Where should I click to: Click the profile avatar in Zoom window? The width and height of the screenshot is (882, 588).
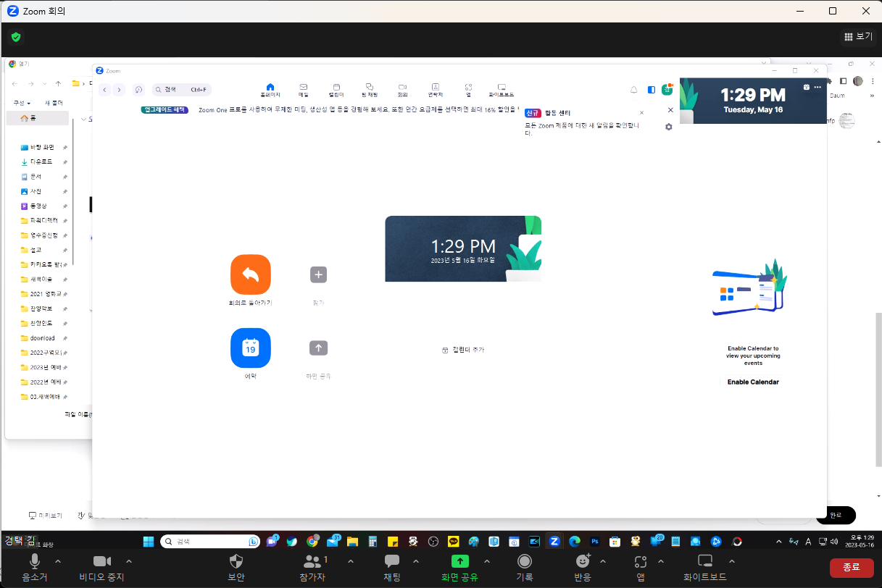667,89
